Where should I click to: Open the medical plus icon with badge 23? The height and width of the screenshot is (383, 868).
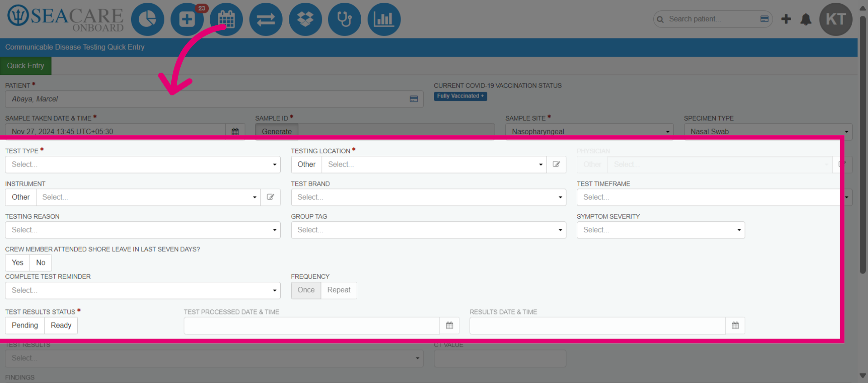(187, 19)
